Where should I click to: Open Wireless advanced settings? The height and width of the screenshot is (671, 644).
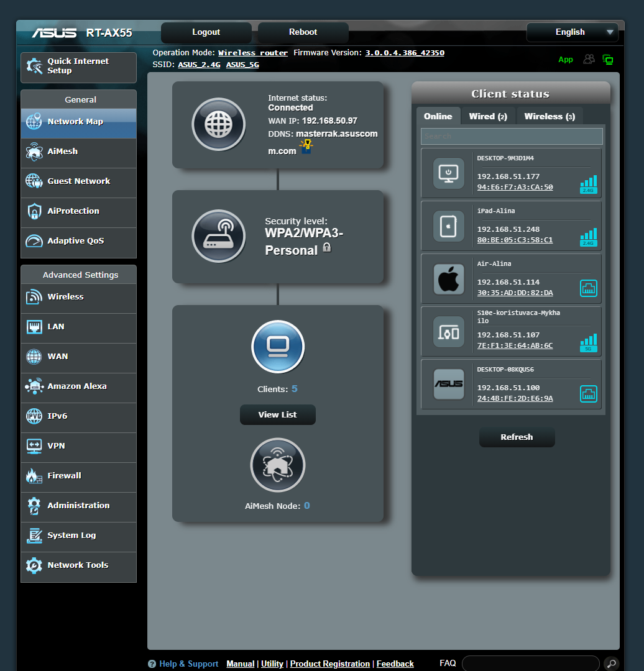point(78,298)
